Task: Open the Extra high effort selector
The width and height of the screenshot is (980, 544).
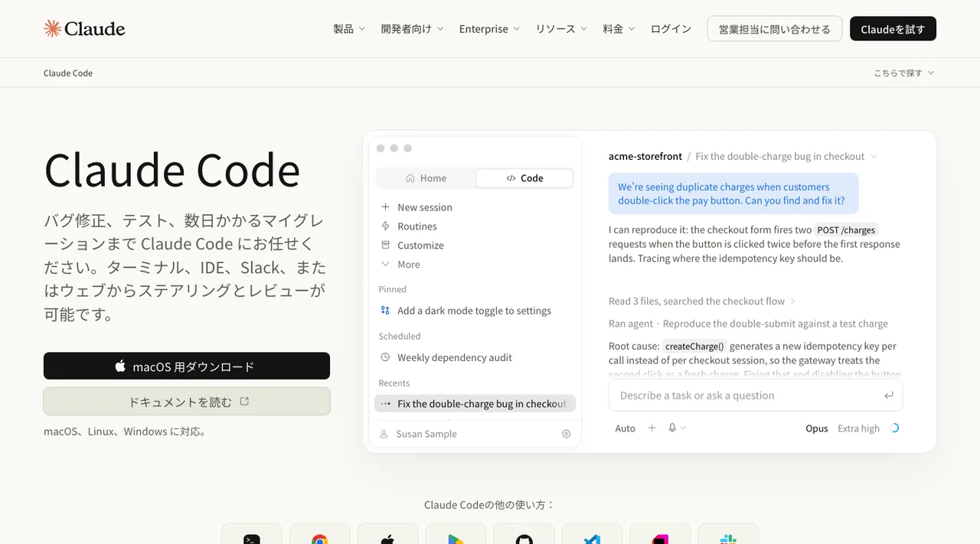Action: tap(858, 428)
